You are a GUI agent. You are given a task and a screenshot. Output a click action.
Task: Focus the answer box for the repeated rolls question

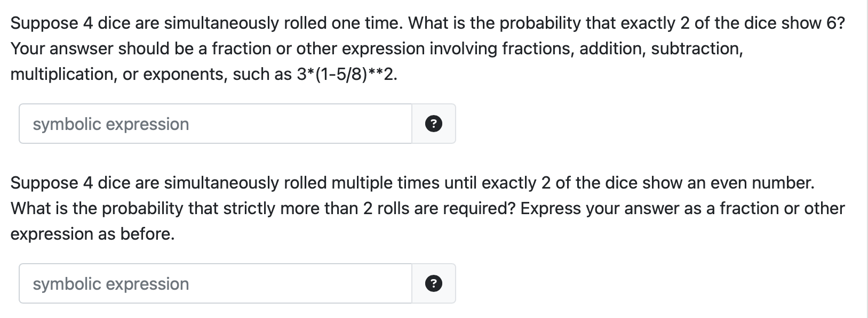(213, 283)
